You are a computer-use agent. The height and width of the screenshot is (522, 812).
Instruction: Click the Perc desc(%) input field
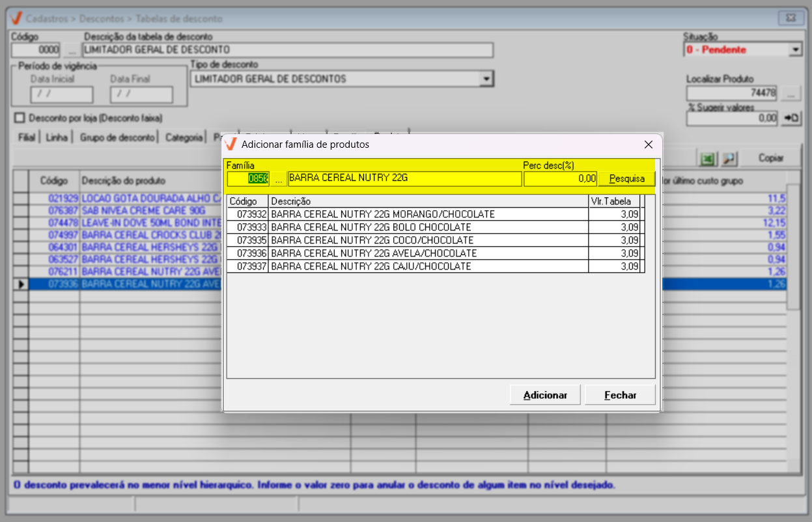[559, 179]
